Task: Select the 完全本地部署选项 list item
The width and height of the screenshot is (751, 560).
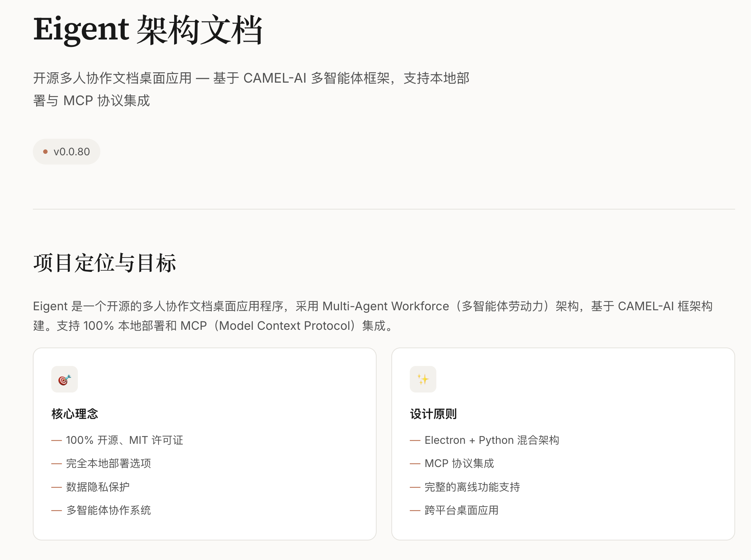Action: point(108,463)
